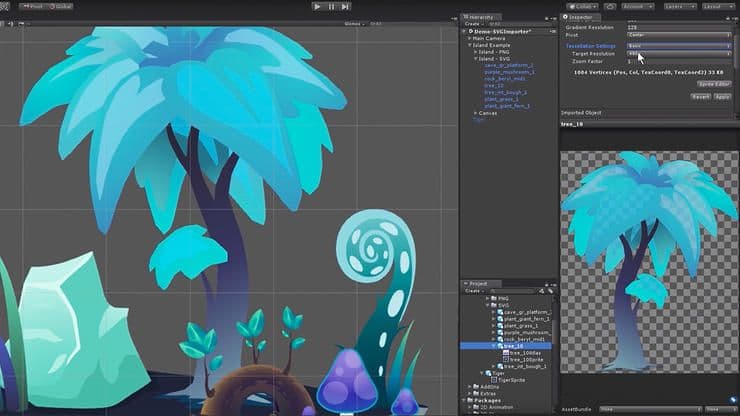Open the Target Resolution dropdown

(679, 53)
